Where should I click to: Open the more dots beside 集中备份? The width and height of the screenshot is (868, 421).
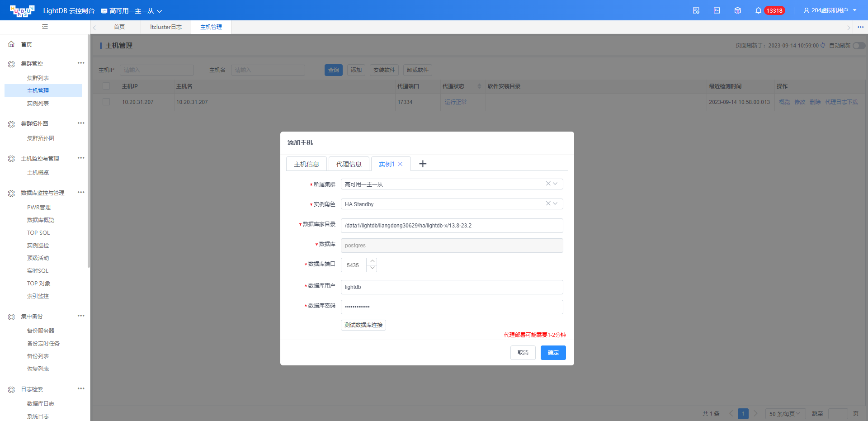pyautogui.click(x=81, y=316)
